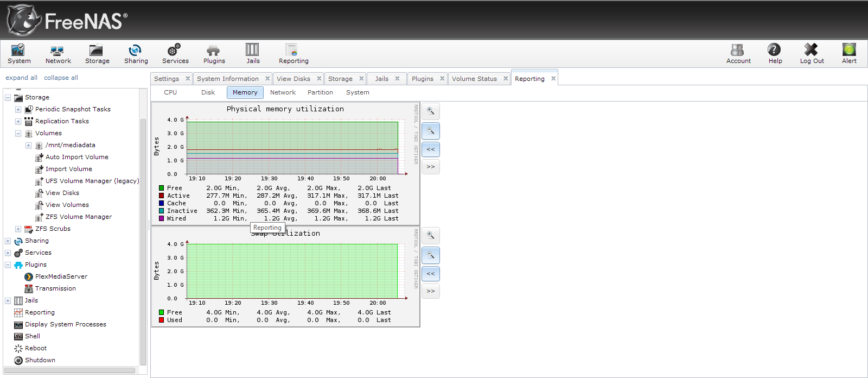This screenshot has height=378, width=868.
Task: Collapse the Volumes tree node
Action: pyautogui.click(x=18, y=134)
